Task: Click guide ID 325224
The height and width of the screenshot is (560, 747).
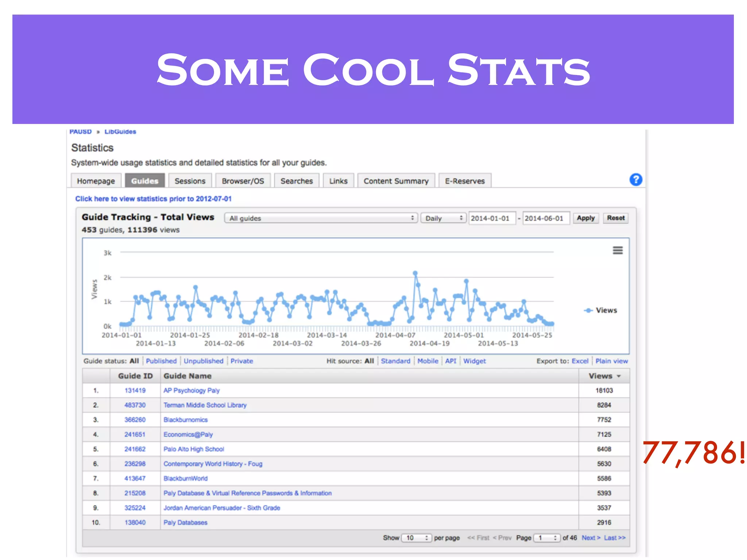Action: click(x=135, y=508)
